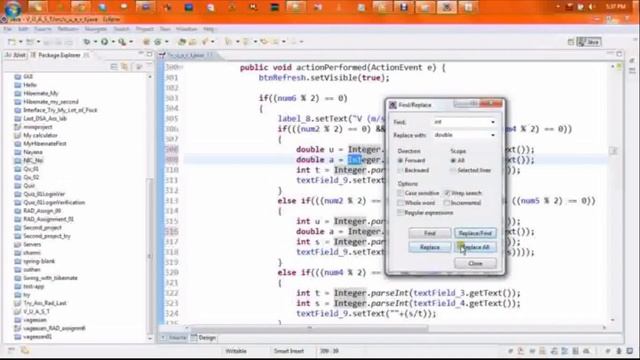Switch to the Design editor tab
This screenshot has width=640, height=360.
[x=204, y=338]
